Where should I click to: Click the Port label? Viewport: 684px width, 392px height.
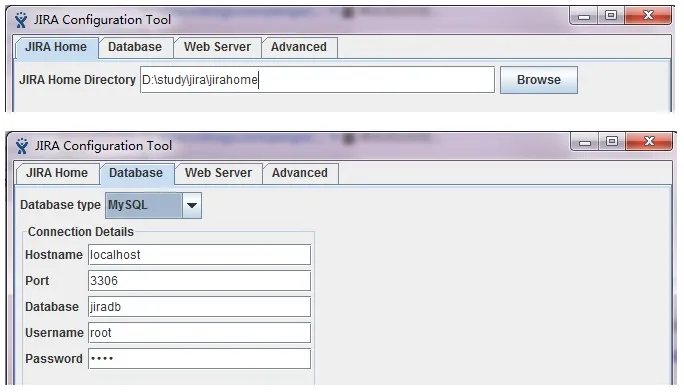point(37,281)
